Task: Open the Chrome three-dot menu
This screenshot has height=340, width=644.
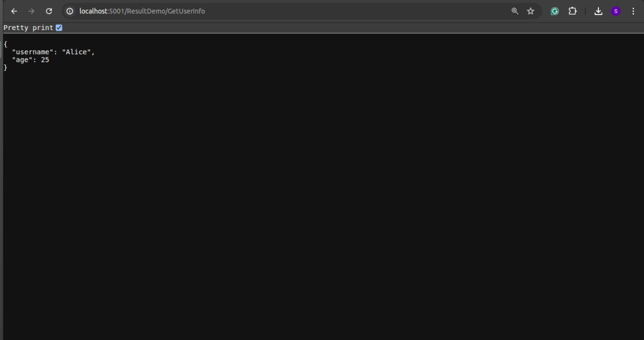Action: (633, 11)
